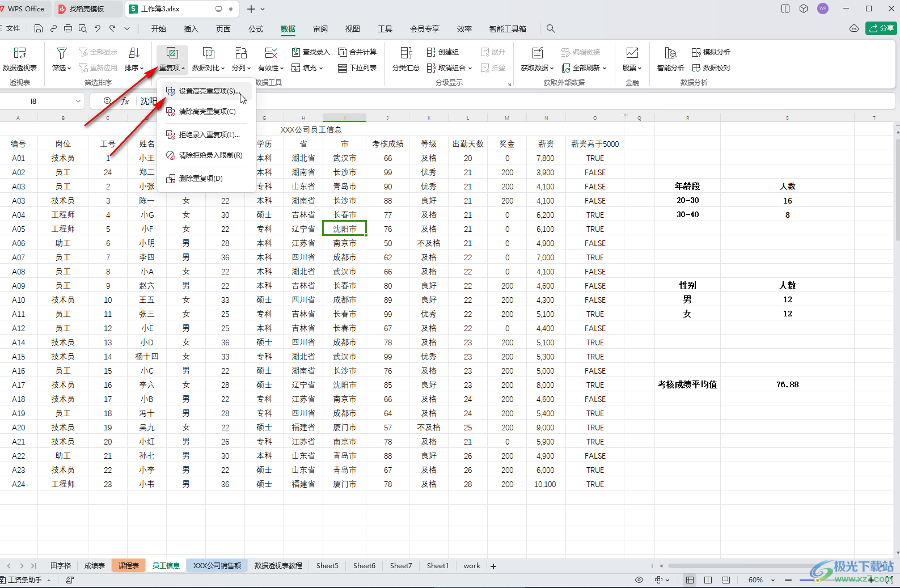Click the search magnifier in ribbon tabs
Screen dimensions: 900x588
(x=551, y=28)
